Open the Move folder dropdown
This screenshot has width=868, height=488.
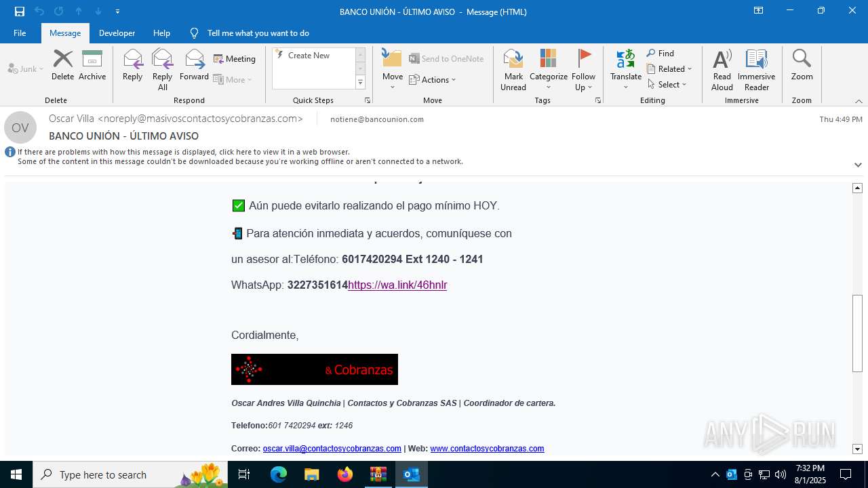click(393, 70)
